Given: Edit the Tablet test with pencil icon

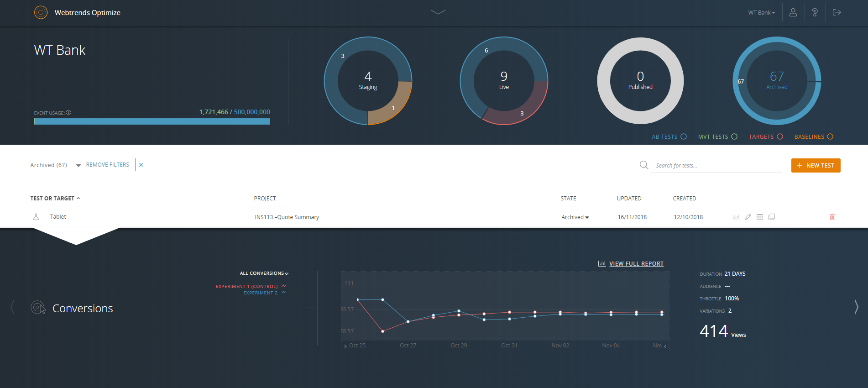Looking at the screenshot, I should coord(748,217).
